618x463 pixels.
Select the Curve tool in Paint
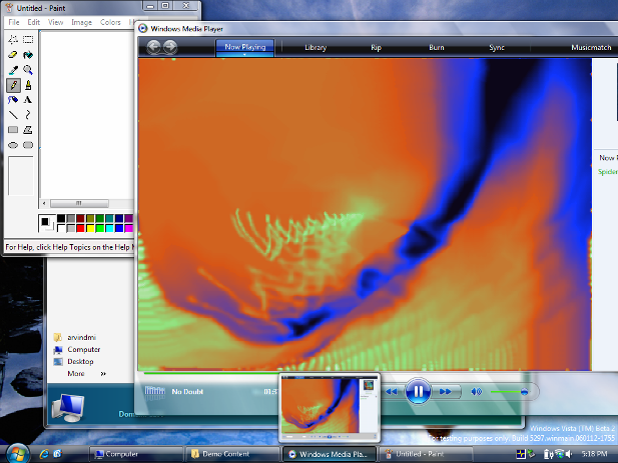click(28, 115)
